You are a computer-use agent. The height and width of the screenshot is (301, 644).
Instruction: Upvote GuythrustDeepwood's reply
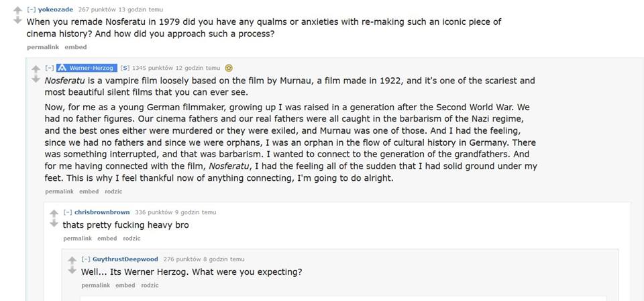(x=72, y=260)
